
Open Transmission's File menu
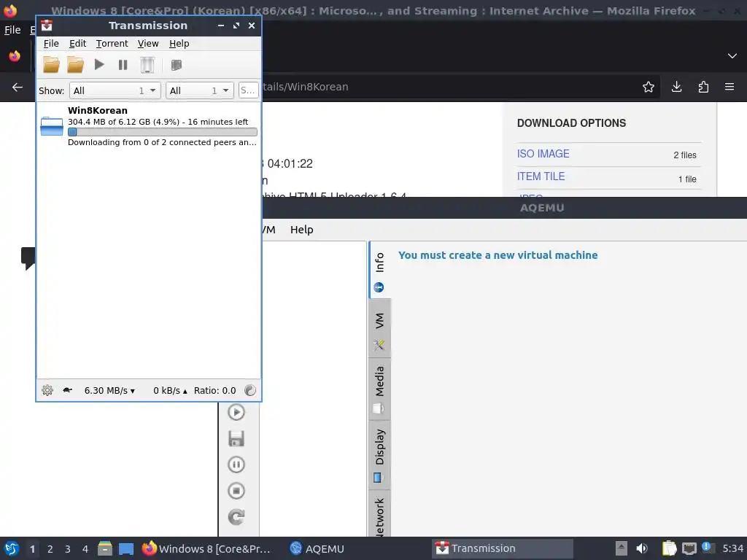click(x=51, y=43)
